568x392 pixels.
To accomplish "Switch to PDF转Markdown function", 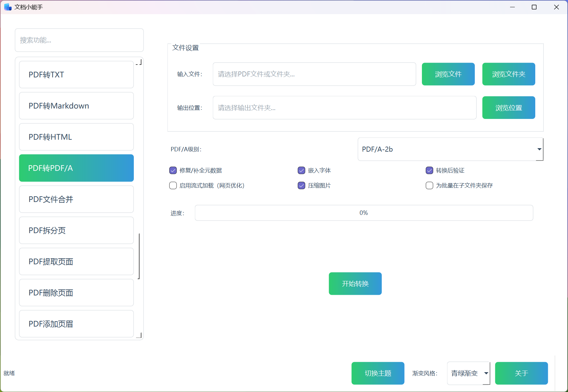I will point(76,106).
